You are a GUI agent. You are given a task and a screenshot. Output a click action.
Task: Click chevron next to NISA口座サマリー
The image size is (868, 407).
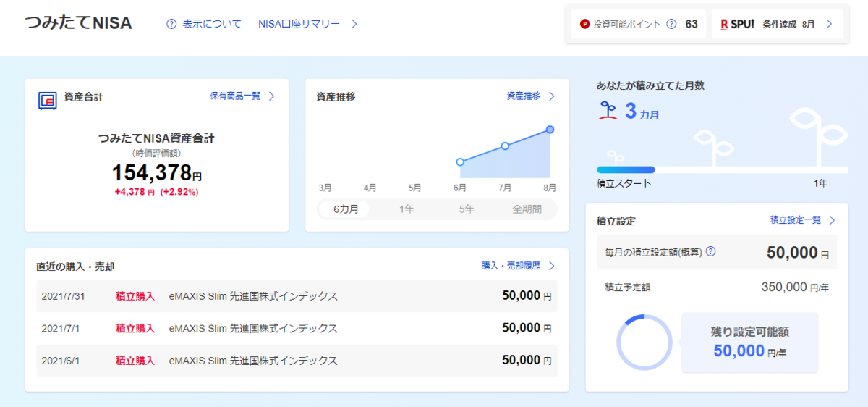[354, 24]
